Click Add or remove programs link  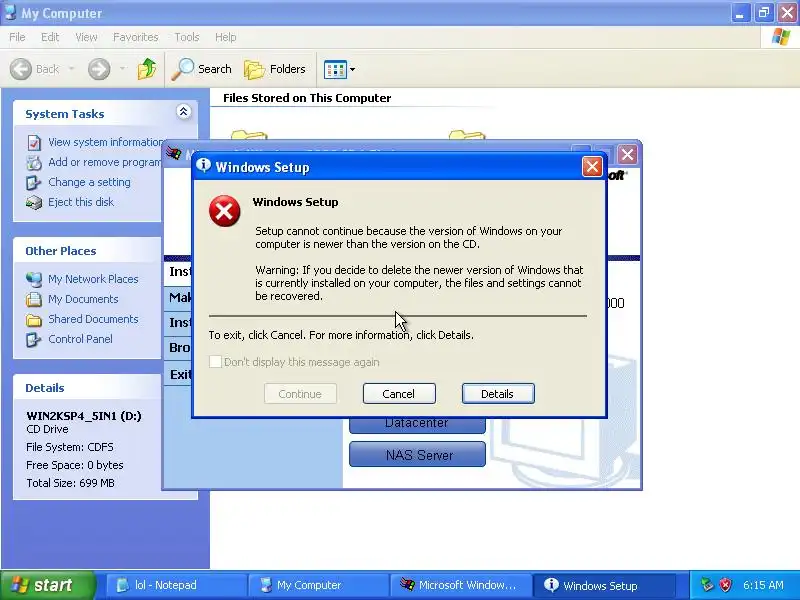coord(105,162)
